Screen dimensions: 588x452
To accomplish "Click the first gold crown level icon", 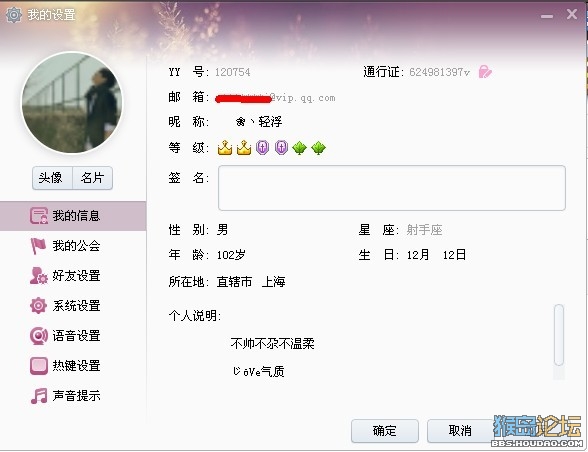I will click(x=225, y=148).
